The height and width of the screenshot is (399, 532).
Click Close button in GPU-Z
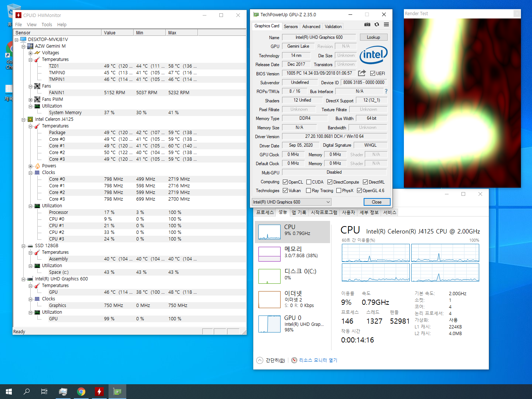377,202
